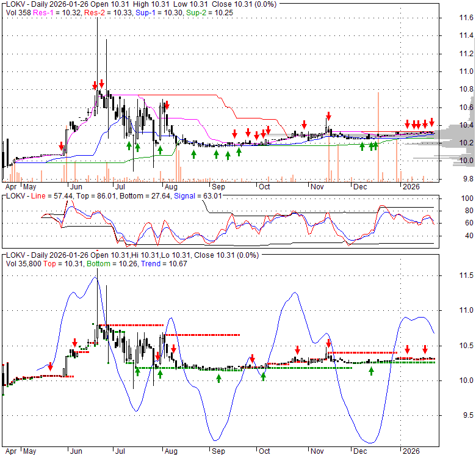Click the red arrow above the November peak in the top chart
The width and height of the screenshot is (476, 455).
pyautogui.click(x=328, y=115)
